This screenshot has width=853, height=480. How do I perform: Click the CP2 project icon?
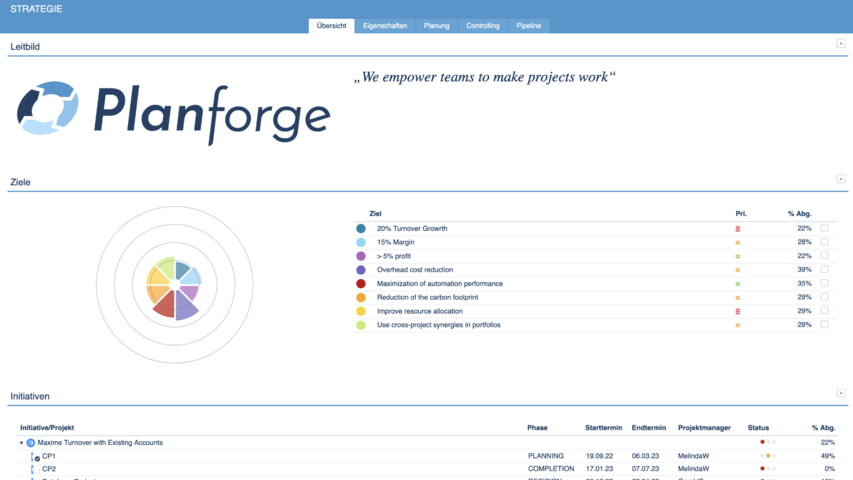tap(35, 469)
